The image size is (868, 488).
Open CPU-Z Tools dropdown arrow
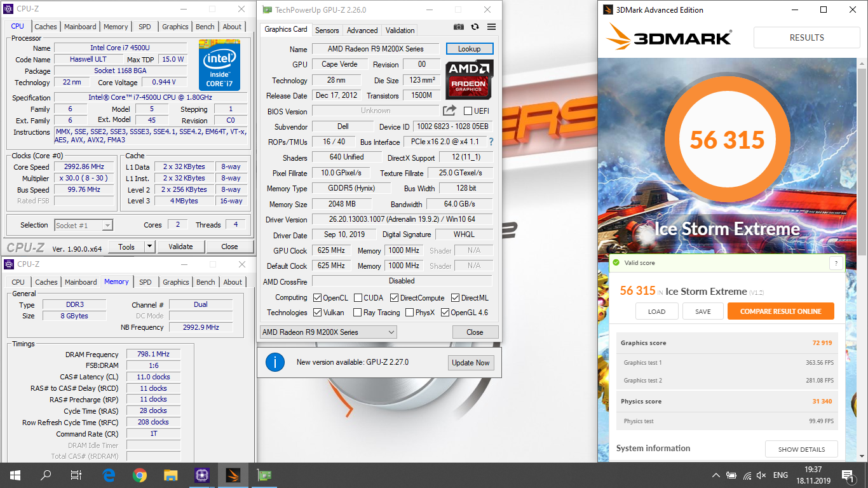pos(150,247)
